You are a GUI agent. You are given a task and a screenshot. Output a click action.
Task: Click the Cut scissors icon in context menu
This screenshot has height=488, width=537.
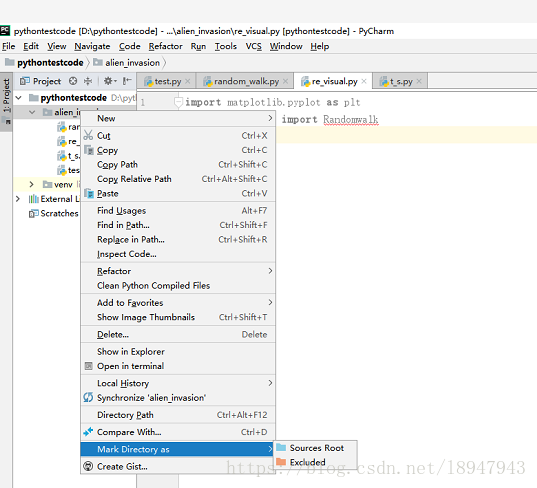tap(88, 135)
